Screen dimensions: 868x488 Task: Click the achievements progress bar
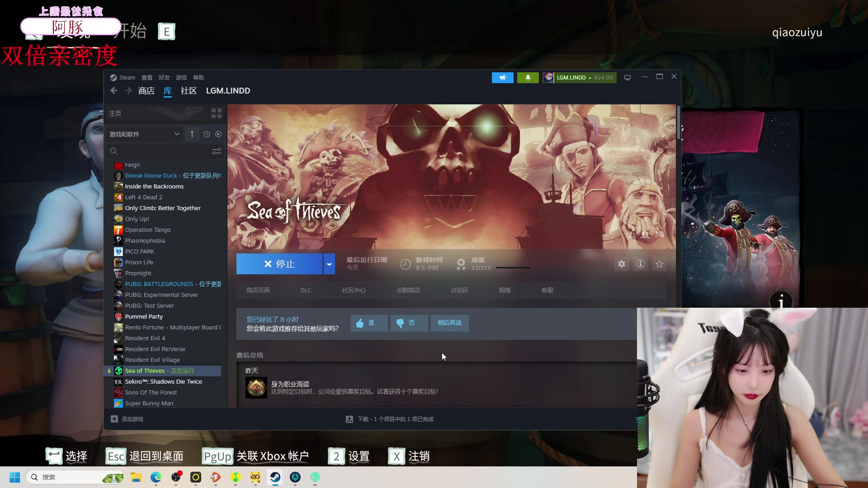(513, 268)
